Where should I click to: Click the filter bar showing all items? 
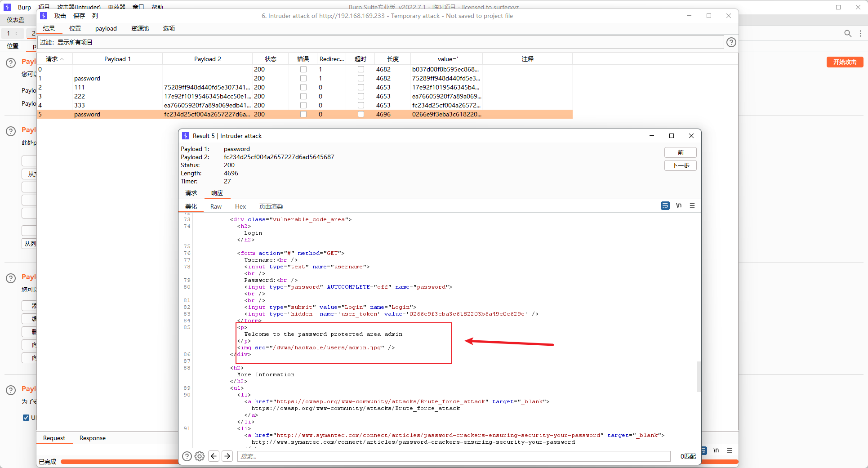pos(380,42)
